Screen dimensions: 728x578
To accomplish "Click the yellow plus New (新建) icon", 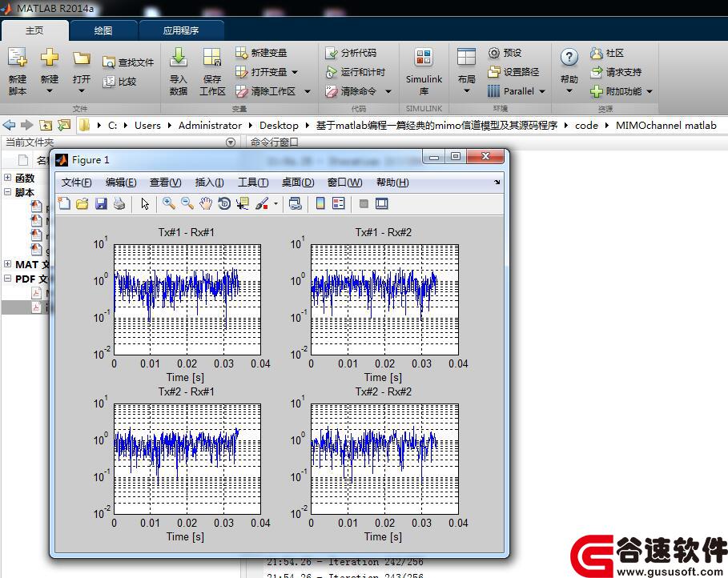I will coord(49,58).
